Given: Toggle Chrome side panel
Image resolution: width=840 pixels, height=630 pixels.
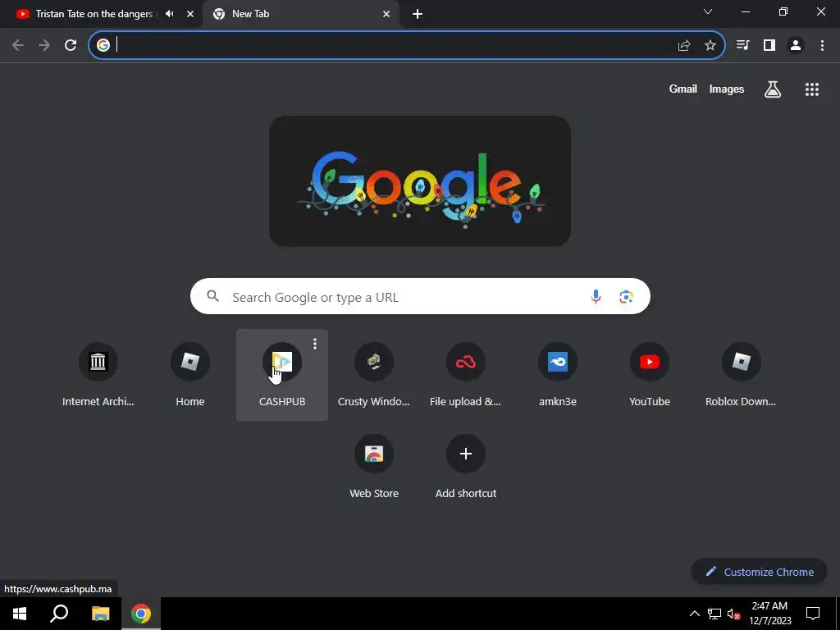Looking at the screenshot, I should [769, 45].
